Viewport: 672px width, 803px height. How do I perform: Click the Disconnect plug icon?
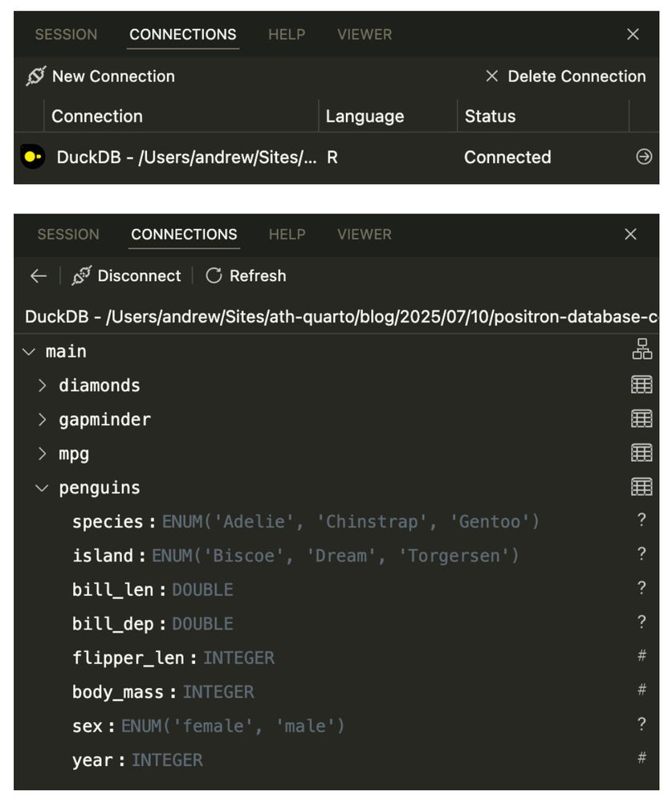(82, 275)
